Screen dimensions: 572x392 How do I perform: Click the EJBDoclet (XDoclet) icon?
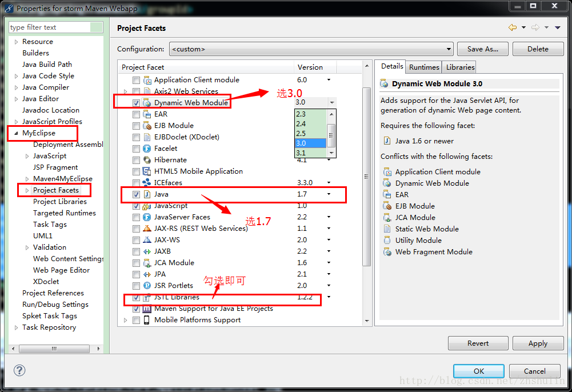[147, 137]
